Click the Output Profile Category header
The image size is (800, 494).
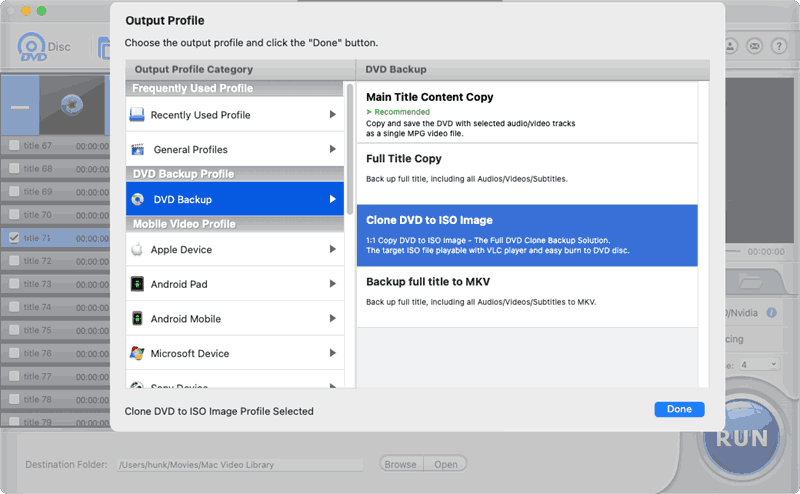point(240,69)
